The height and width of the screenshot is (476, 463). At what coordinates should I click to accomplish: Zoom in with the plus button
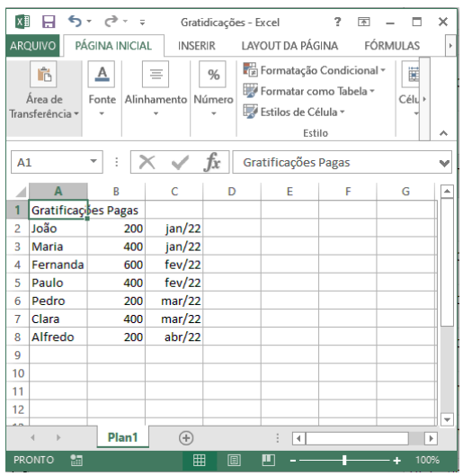[396, 461]
